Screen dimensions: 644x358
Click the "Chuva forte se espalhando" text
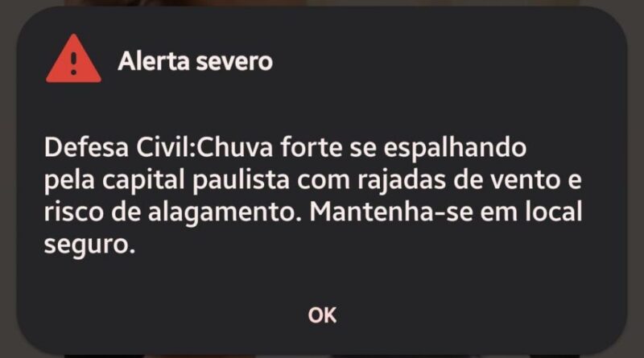point(361,147)
